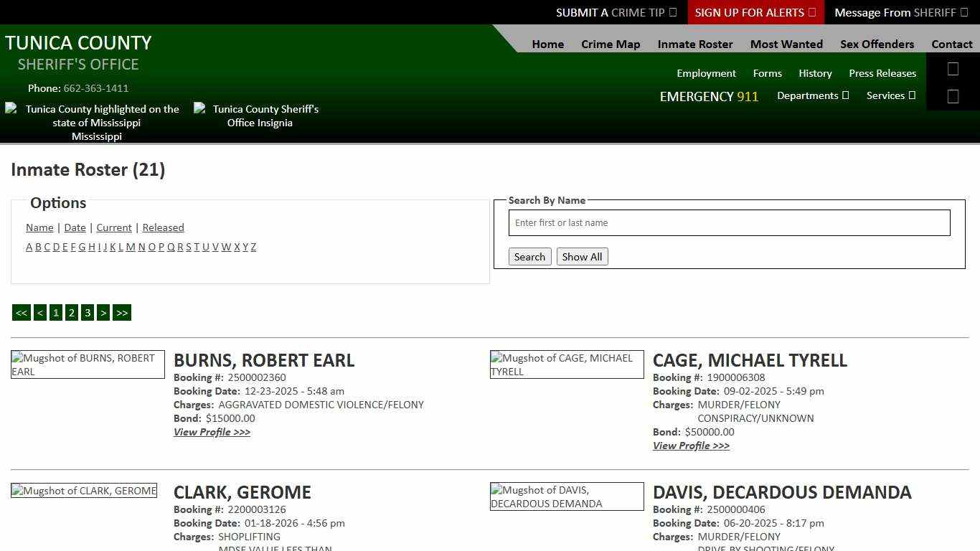The width and height of the screenshot is (980, 551).
Task: Click the Submit a Crime Tip icon
Action: click(x=672, y=12)
